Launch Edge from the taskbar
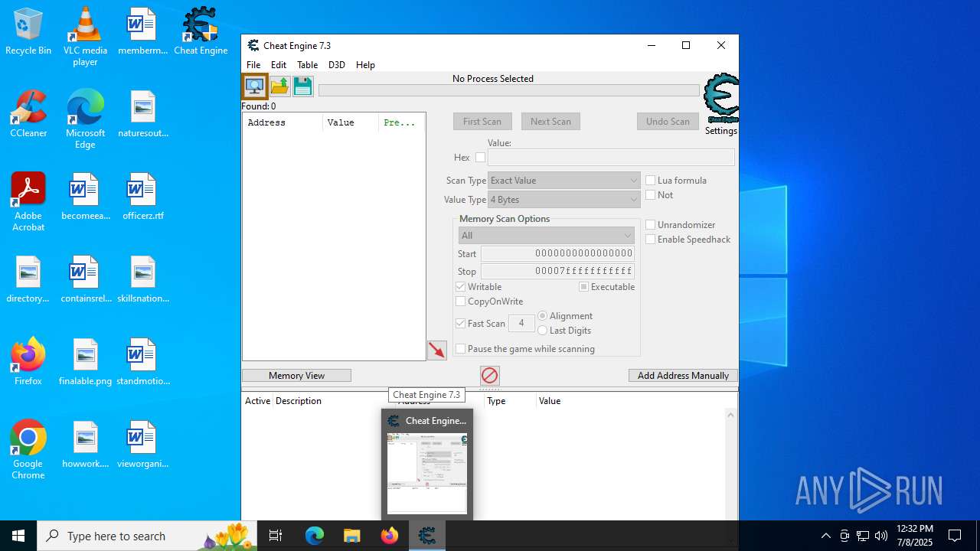Screen dimensions: 980x551 click(x=315, y=536)
